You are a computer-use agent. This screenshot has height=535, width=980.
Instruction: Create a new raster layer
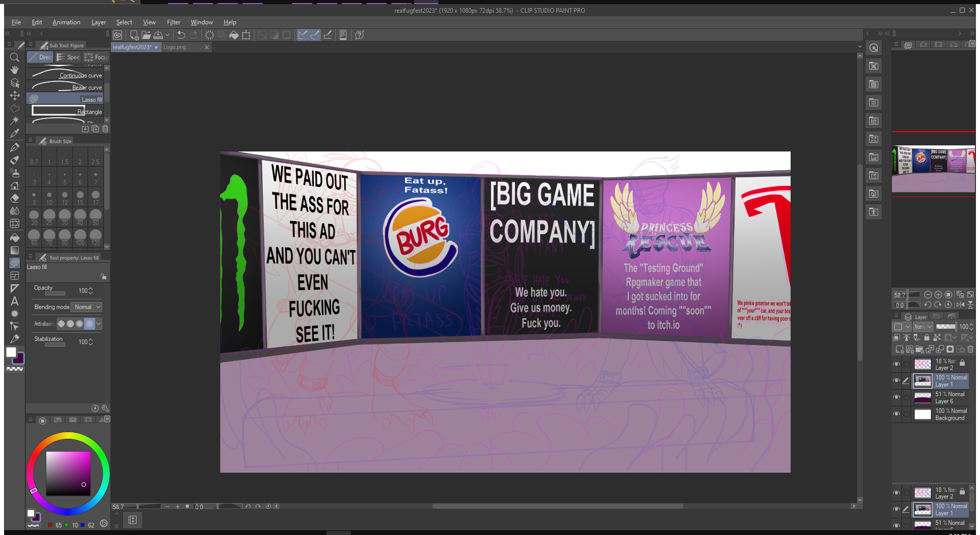tap(899, 349)
